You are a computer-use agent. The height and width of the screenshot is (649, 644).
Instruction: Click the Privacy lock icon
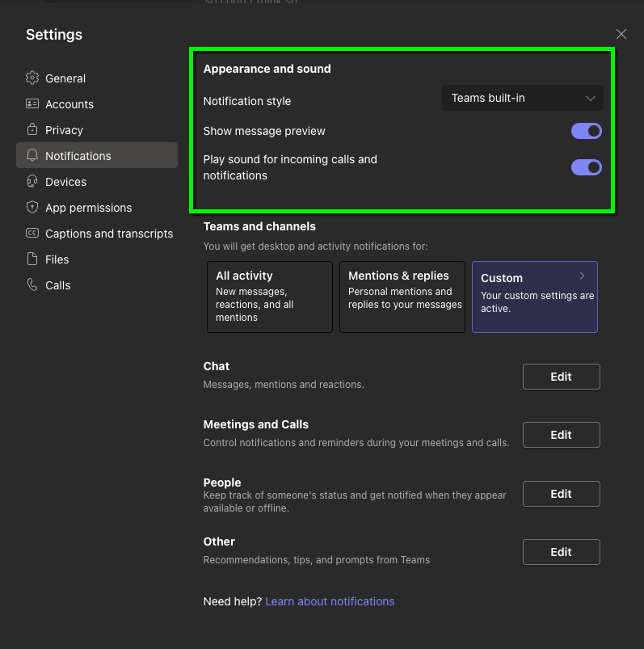pos(32,129)
